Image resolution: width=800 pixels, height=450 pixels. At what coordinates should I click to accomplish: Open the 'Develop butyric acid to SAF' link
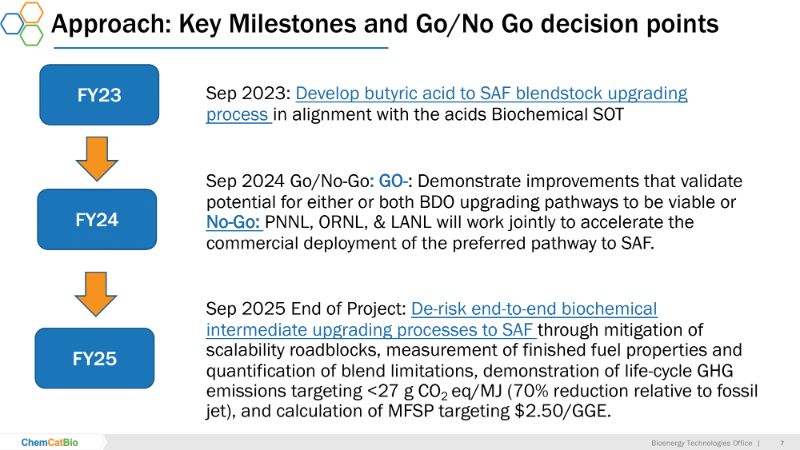coord(491,93)
